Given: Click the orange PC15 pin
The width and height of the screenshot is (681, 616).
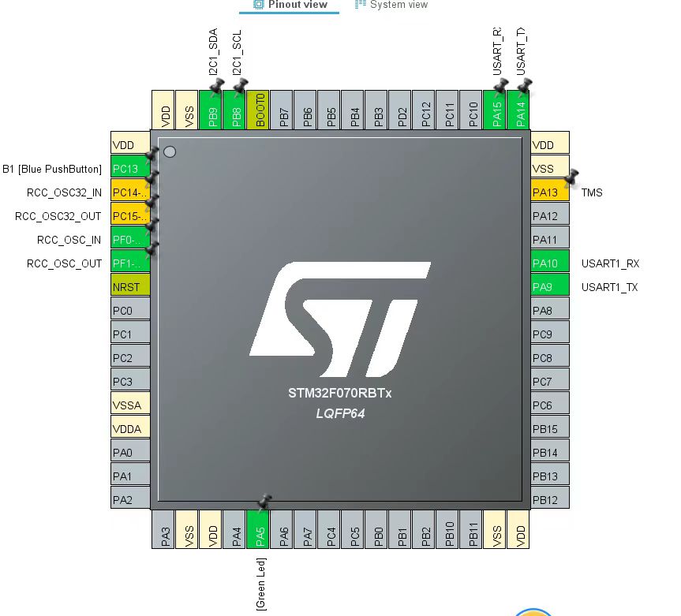Looking at the screenshot, I should click(x=130, y=214).
